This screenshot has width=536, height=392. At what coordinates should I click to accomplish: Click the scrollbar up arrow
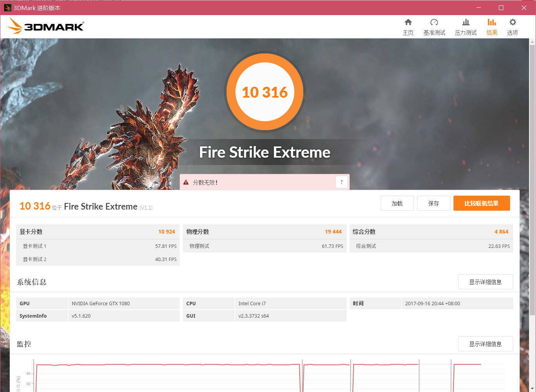click(x=533, y=41)
